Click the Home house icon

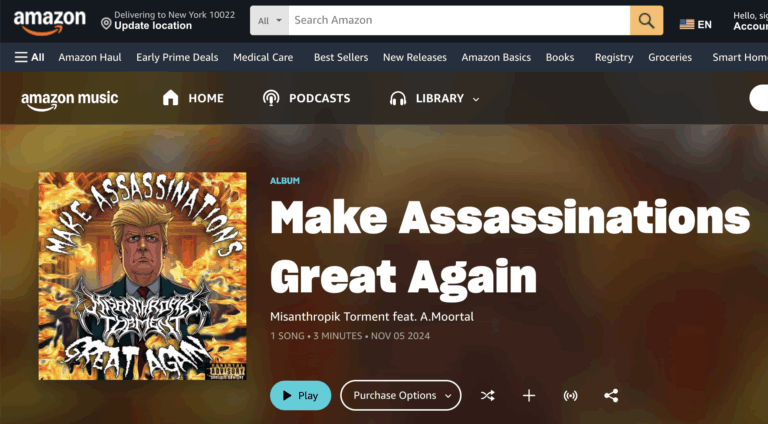(170, 98)
